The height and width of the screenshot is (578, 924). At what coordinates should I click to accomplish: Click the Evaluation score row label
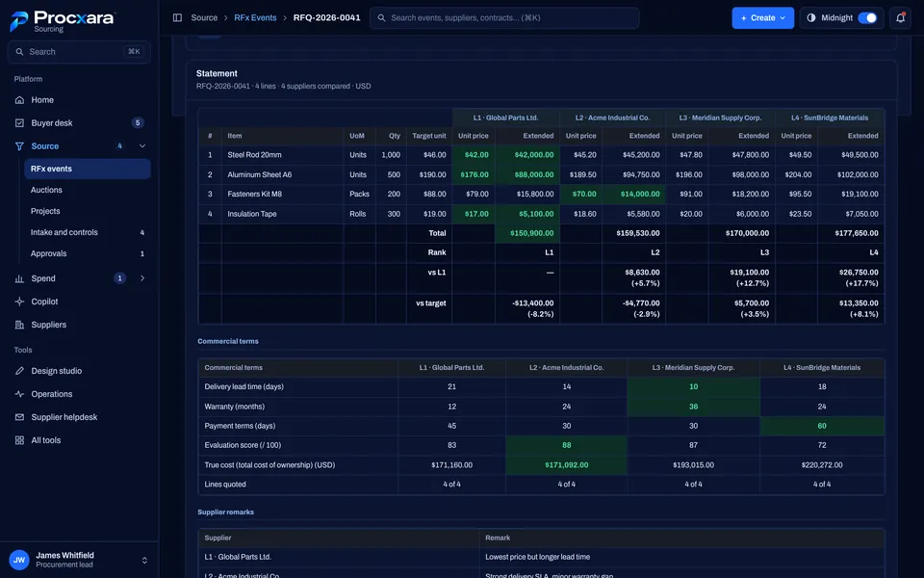[243, 445]
